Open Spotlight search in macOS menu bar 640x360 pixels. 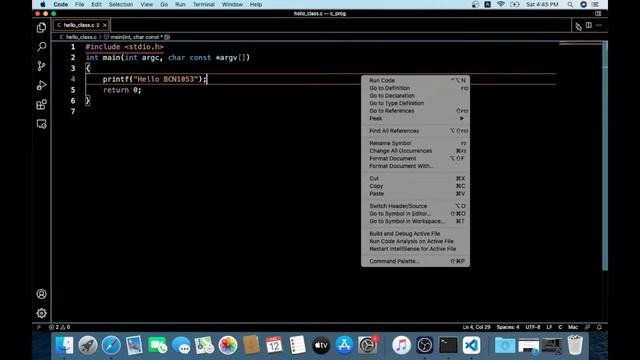pos(570,4)
